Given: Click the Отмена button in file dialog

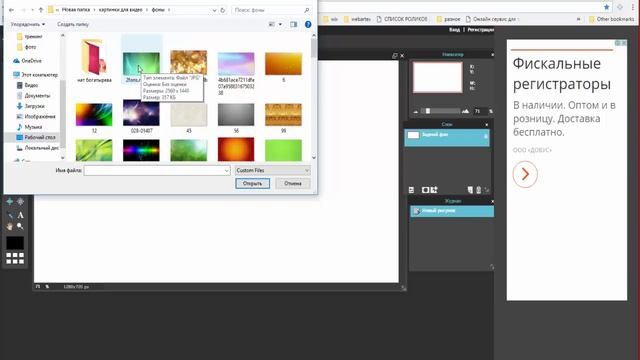Looking at the screenshot, I should coord(293,184).
